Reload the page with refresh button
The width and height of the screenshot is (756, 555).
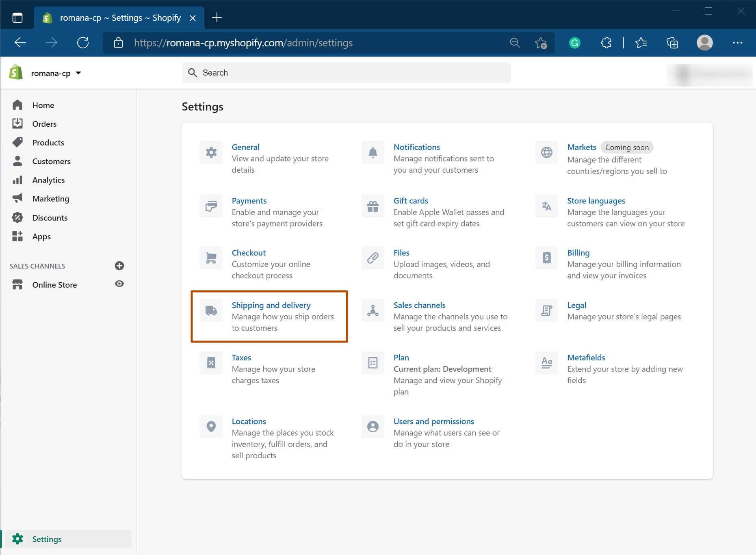[83, 43]
